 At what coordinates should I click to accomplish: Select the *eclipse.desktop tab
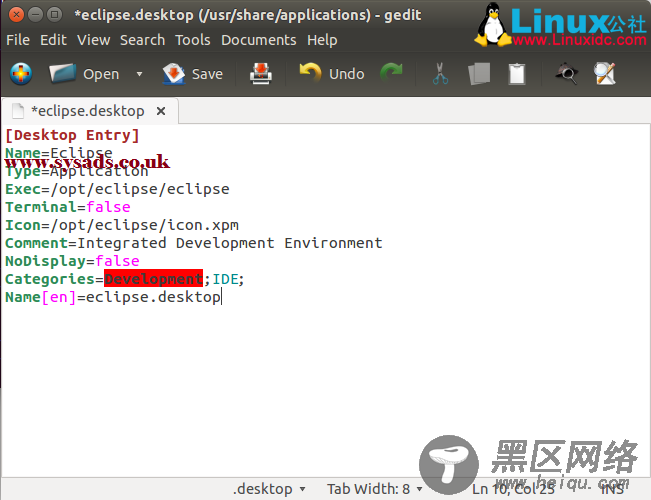[x=88, y=111]
